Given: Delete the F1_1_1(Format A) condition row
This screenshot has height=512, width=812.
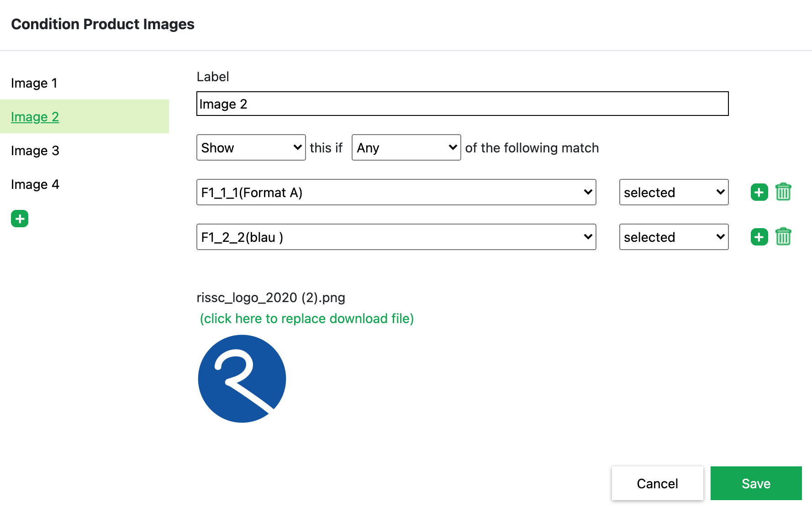Looking at the screenshot, I should pyautogui.click(x=783, y=192).
